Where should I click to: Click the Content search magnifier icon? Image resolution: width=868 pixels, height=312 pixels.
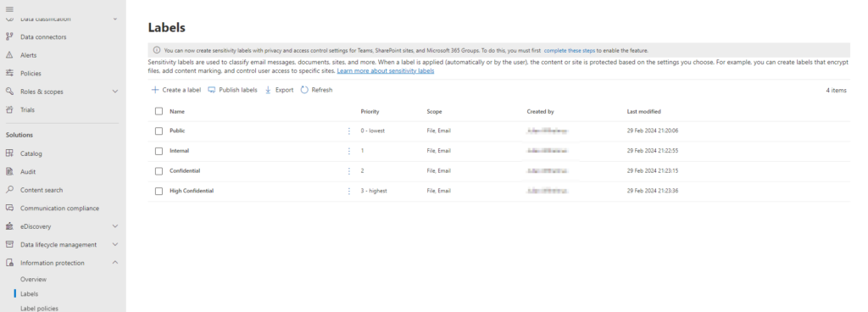click(9, 190)
